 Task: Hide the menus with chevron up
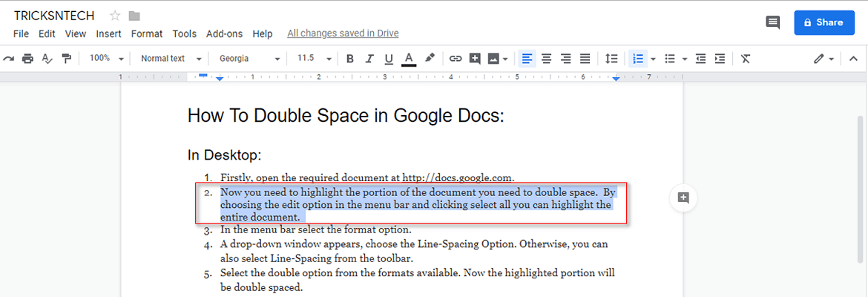tap(853, 58)
